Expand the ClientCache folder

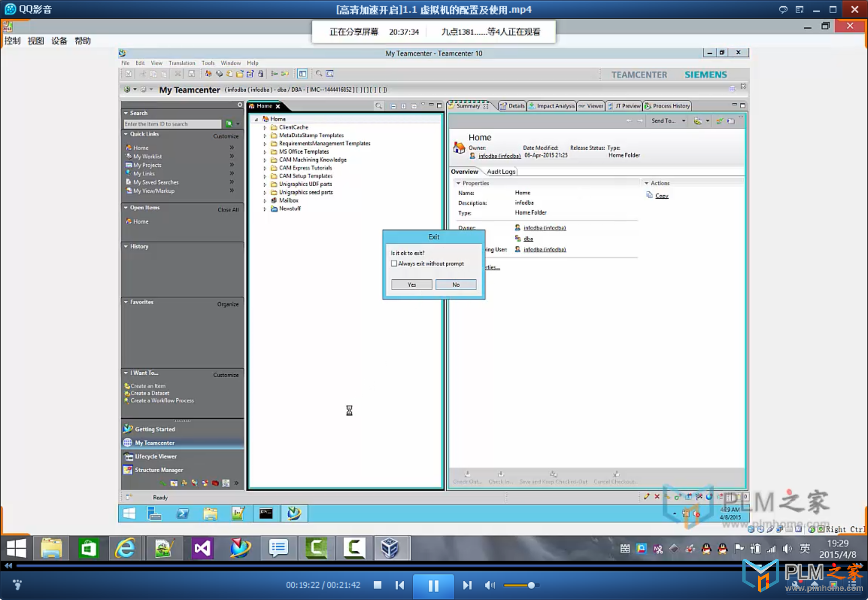265,127
